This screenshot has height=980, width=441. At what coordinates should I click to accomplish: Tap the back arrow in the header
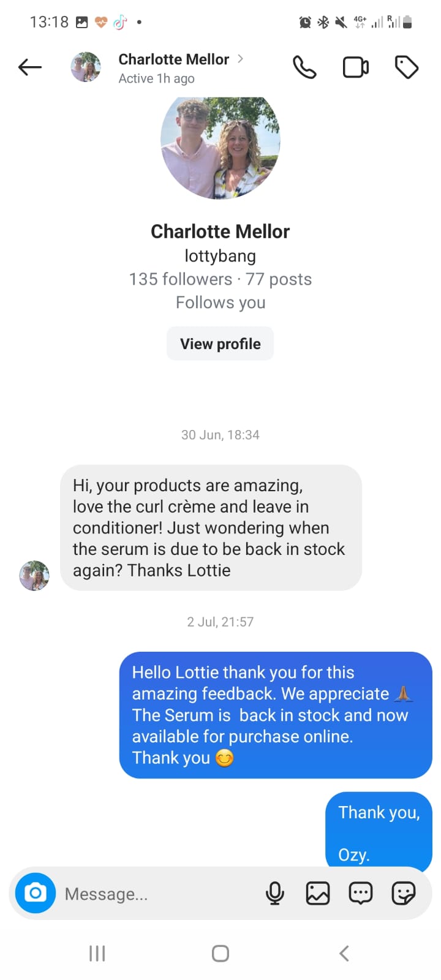pyautogui.click(x=30, y=67)
